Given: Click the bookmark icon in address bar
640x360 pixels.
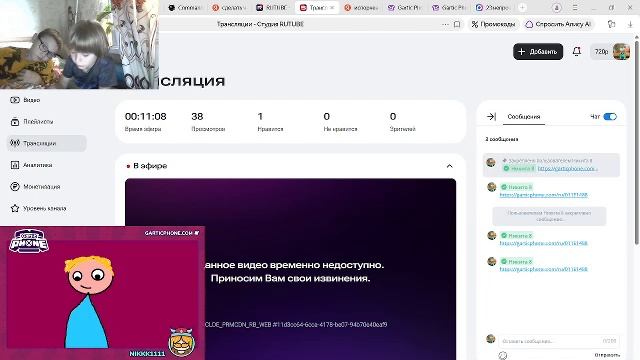Looking at the screenshot, I should click(457, 24).
